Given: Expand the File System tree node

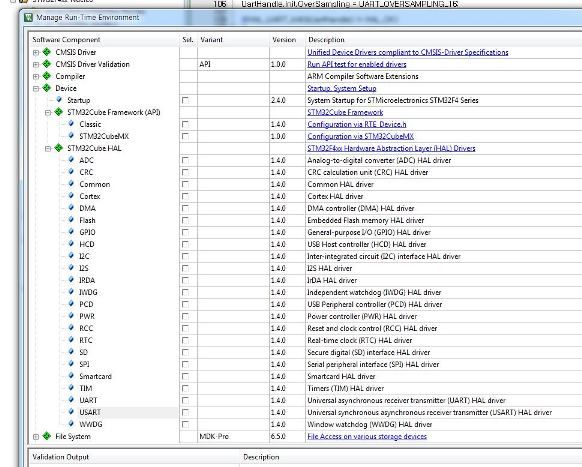Looking at the screenshot, I should coord(36,437).
